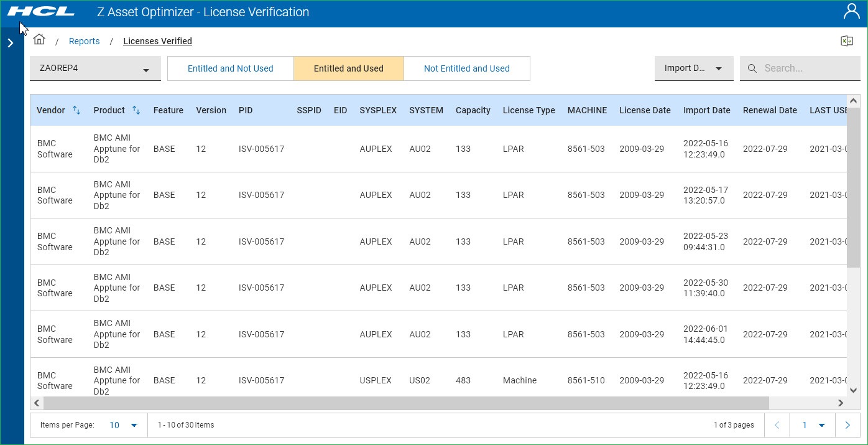Open page number selector dropdown

[813, 425]
